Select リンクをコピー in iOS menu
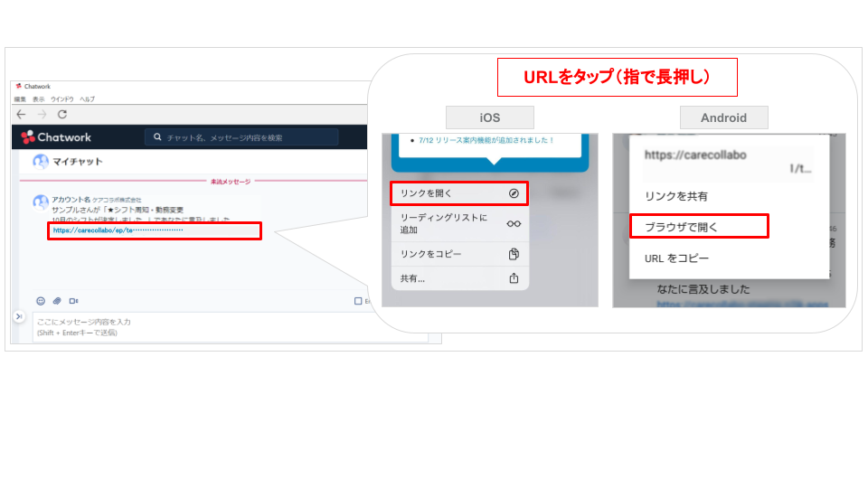868x488 pixels. [x=459, y=254]
